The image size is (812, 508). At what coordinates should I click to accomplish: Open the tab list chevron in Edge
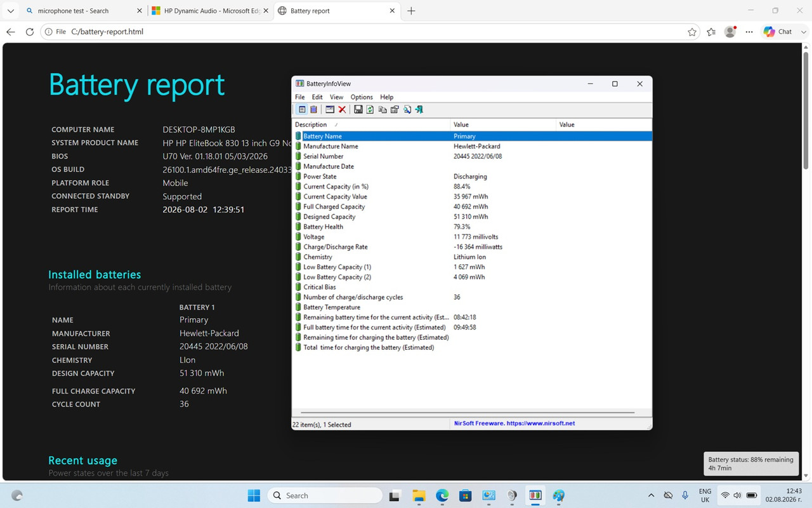[11, 11]
